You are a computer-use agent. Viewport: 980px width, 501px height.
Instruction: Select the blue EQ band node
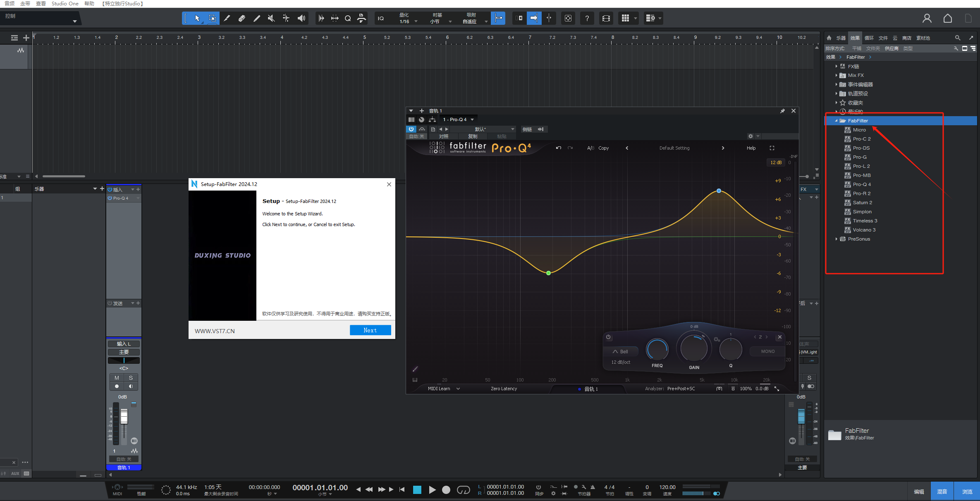[x=719, y=191]
